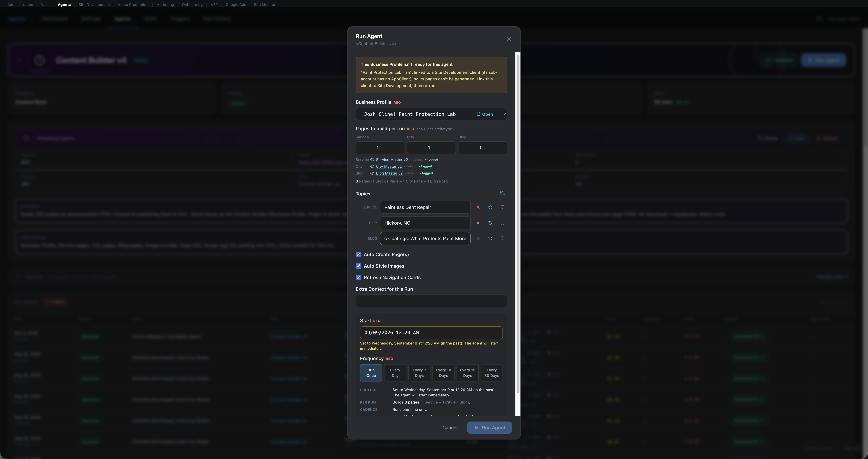Open the Service Master v2 link
The height and width of the screenshot is (459, 868).
392,160
